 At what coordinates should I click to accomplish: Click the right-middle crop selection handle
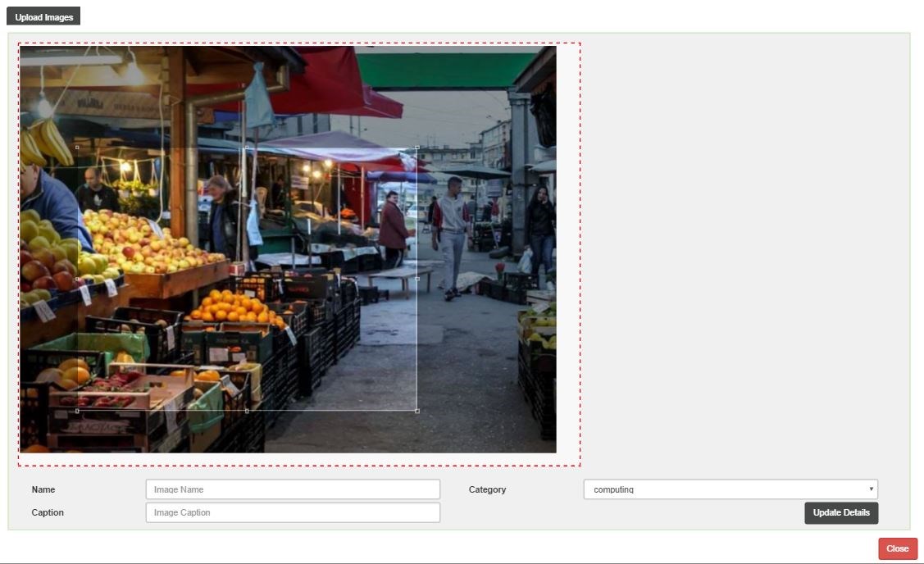click(417, 279)
